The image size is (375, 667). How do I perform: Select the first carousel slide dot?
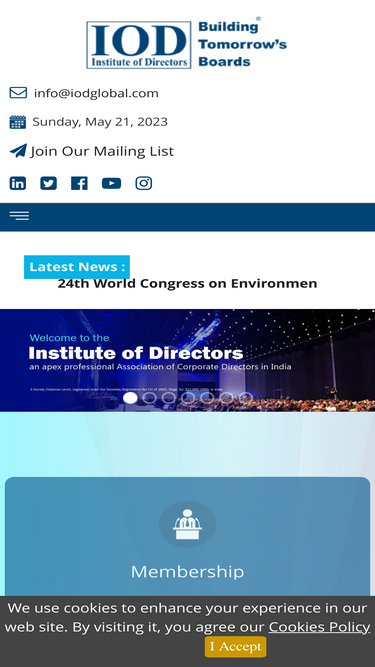click(x=130, y=398)
